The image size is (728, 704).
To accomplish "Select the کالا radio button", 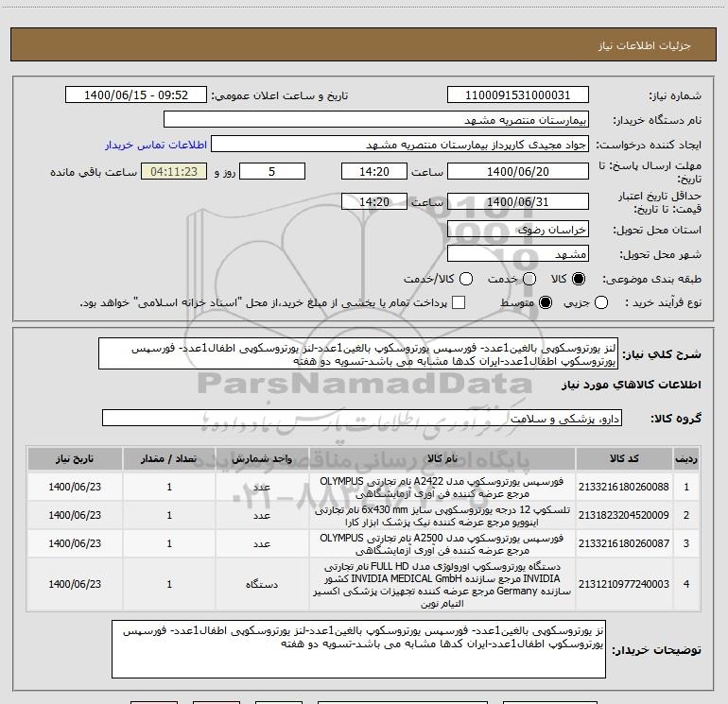I will tap(579, 279).
